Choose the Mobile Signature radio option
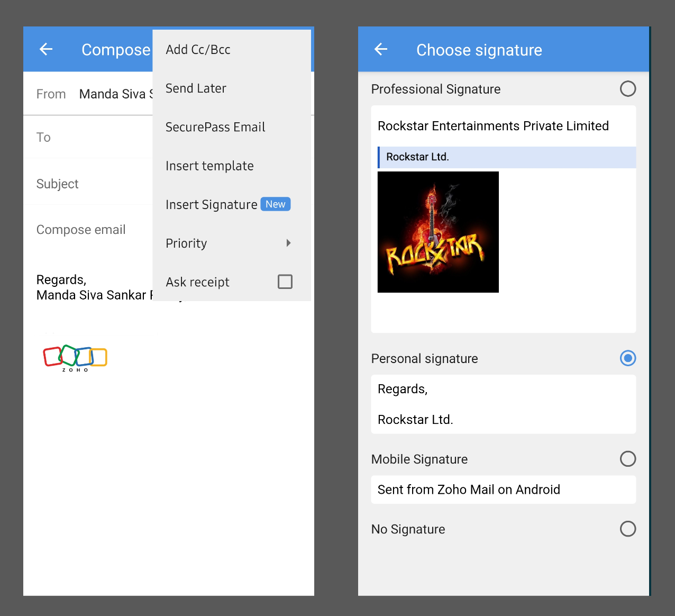This screenshot has height=616, width=675. click(x=628, y=459)
